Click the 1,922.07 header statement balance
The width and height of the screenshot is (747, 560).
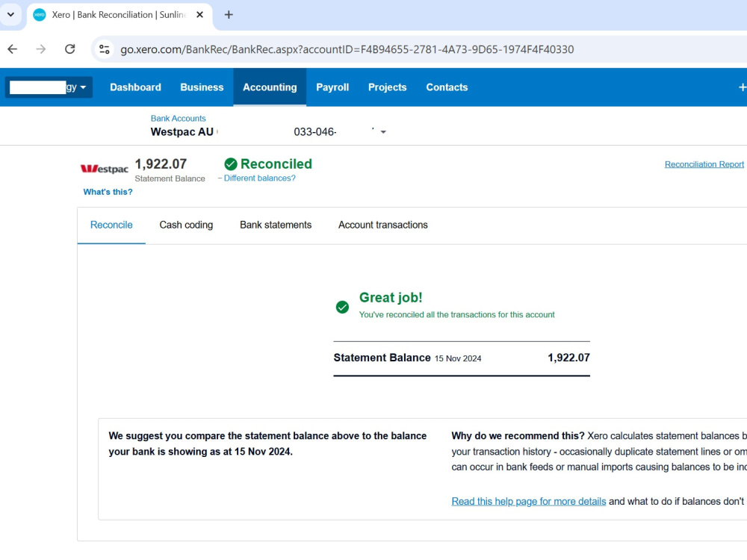(x=161, y=164)
